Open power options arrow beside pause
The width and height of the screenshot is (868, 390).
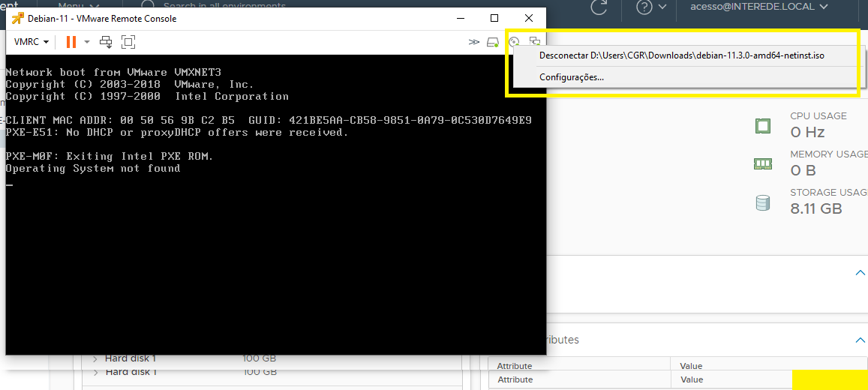[87, 42]
